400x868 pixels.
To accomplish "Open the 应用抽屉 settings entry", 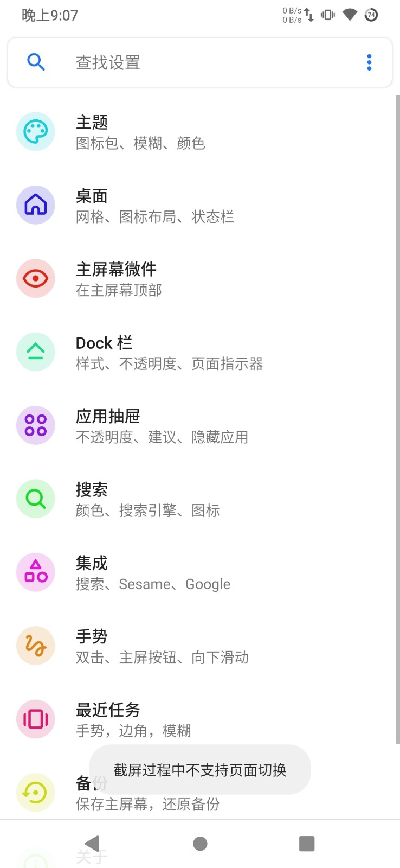I will click(x=200, y=425).
